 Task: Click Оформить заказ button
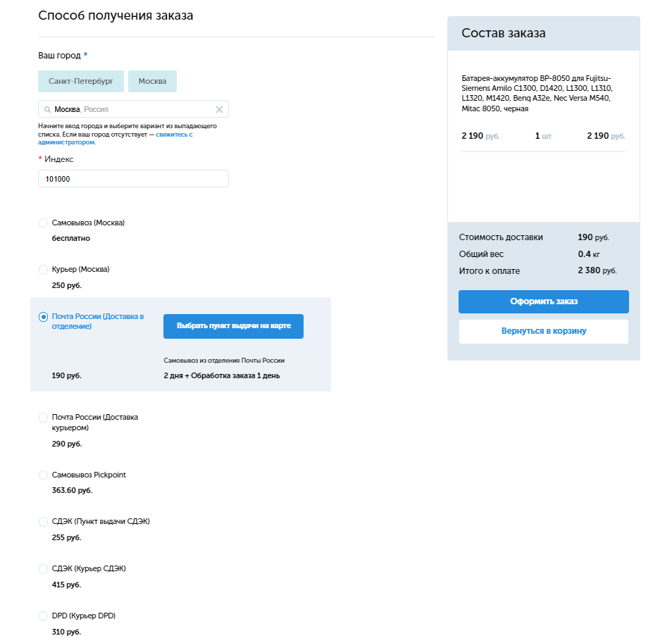coord(543,301)
